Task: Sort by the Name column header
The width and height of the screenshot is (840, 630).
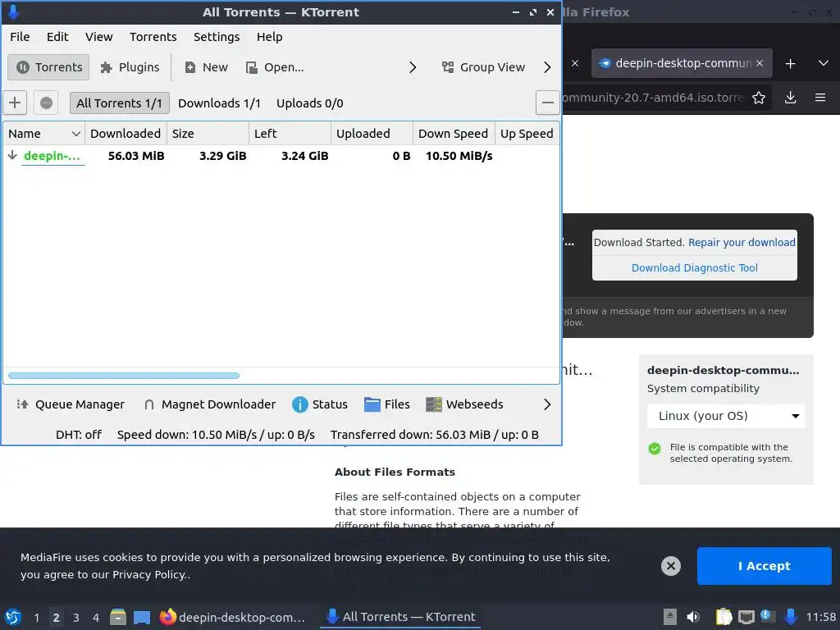Action: click(44, 134)
